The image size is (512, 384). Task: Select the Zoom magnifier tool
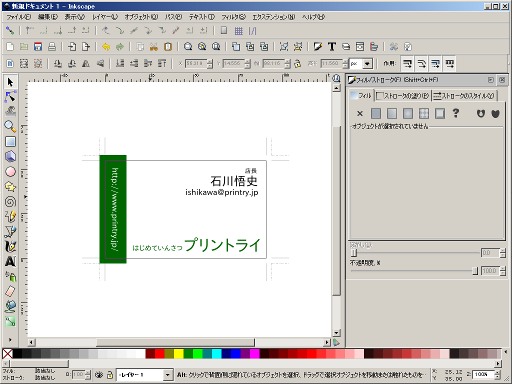coord(10,127)
